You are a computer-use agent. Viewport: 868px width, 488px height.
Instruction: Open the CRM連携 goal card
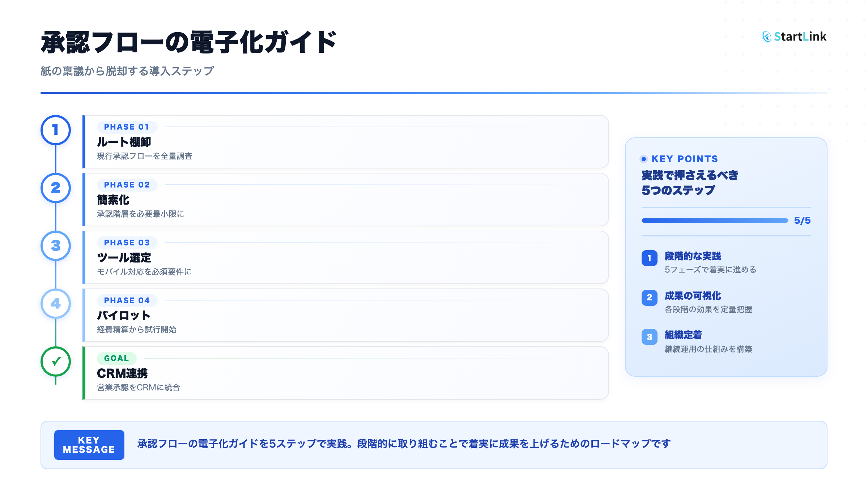click(x=345, y=373)
